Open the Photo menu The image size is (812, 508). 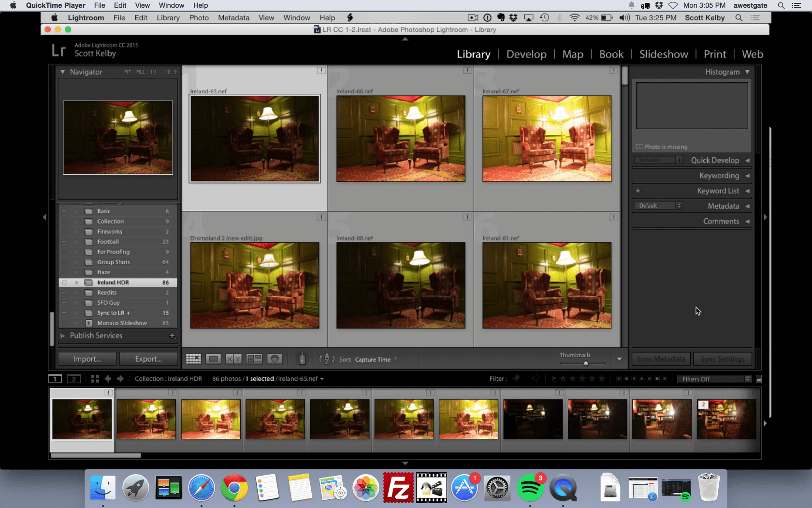coord(199,17)
